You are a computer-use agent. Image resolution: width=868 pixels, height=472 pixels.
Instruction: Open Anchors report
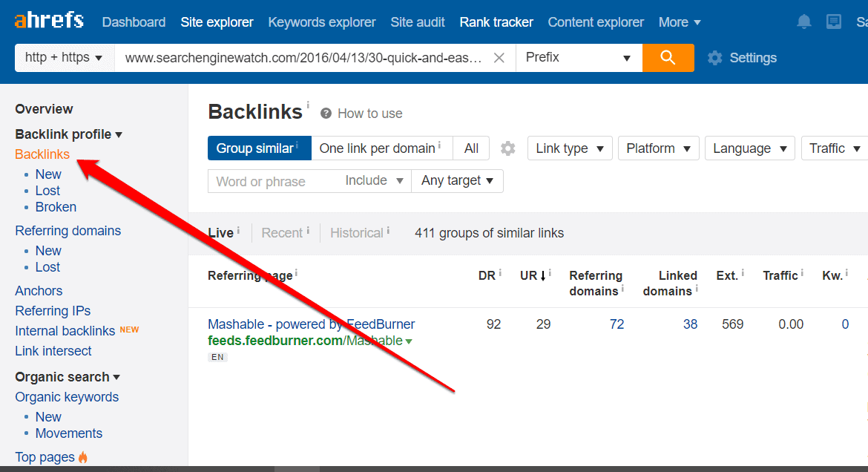(39, 291)
